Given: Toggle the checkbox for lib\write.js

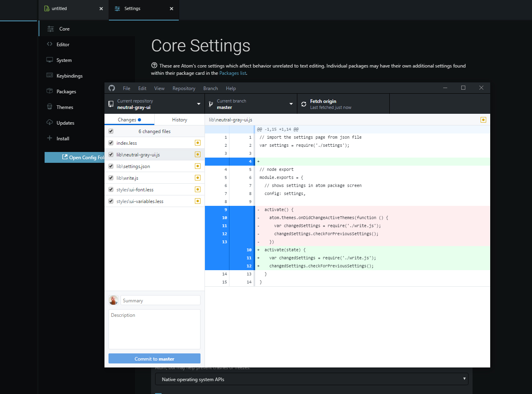Looking at the screenshot, I should pyautogui.click(x=110, y=177).
